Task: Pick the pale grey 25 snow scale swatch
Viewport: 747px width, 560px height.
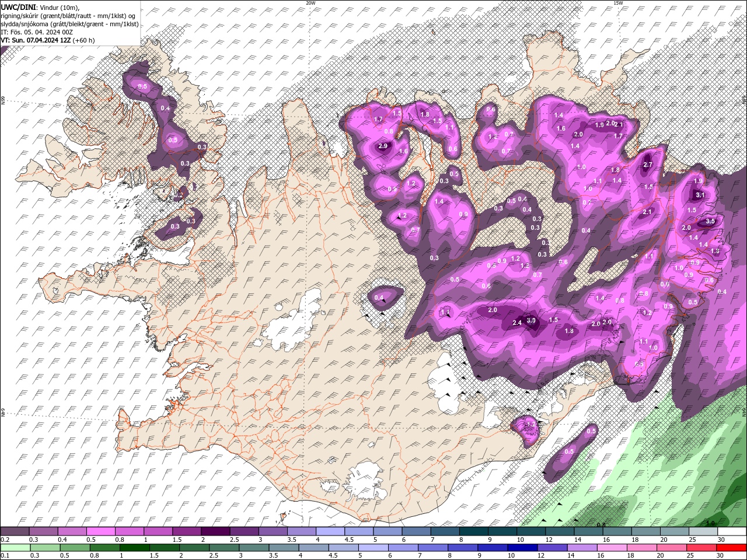Action: pyautogui.click(x=703, y=531)
